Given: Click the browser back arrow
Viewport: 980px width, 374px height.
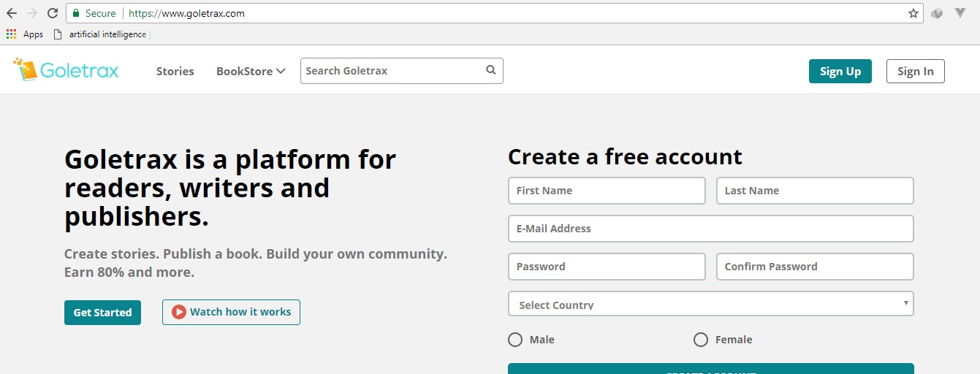Looking at the screenshot, I should (x=12, y=13).
